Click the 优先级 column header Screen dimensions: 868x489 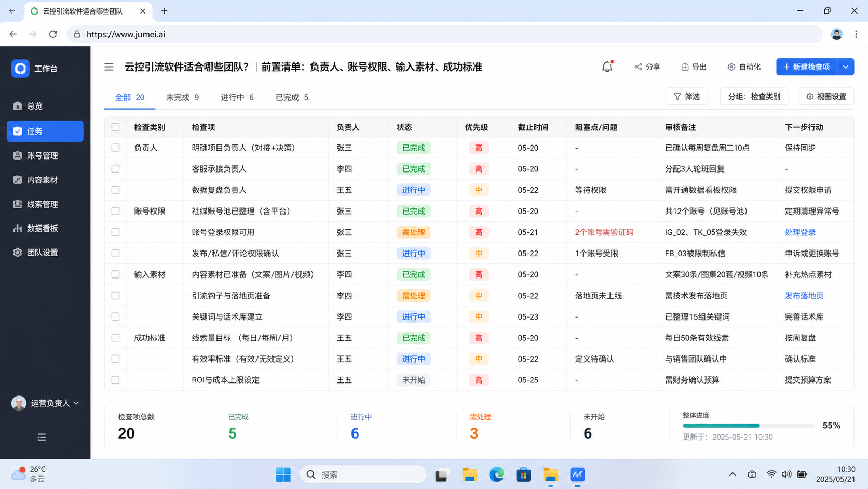[476, 127]
